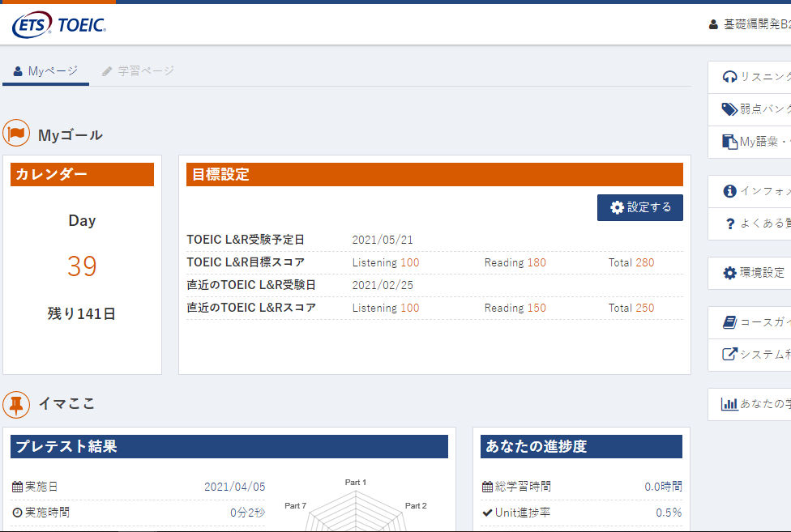The width and height of the screenshot is (791, 532).
Task: Click the gear icon inside 設定する button
Action: coord(617,207)
